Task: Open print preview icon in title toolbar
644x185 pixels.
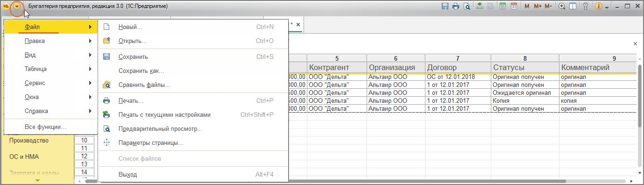Action: 466,7
